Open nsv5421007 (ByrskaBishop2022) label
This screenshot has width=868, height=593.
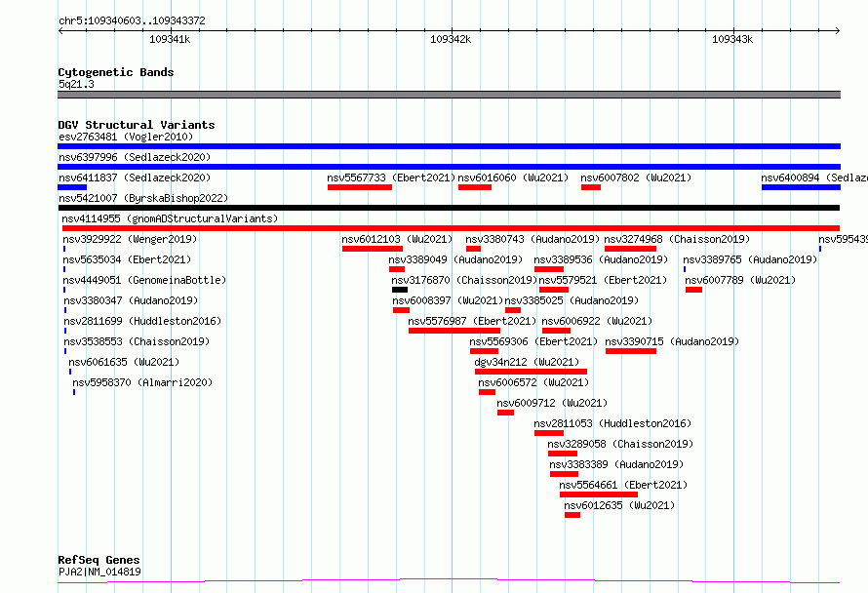coord(143,198)
